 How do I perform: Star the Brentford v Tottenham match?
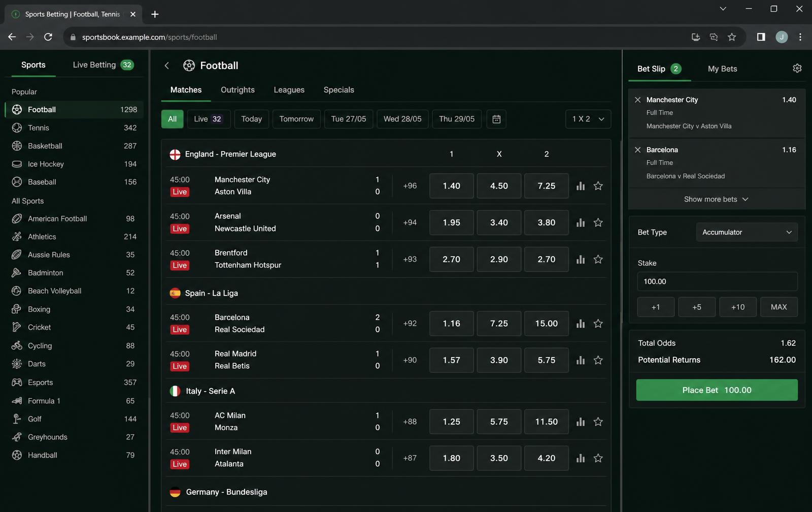click(x=598, y=259)
